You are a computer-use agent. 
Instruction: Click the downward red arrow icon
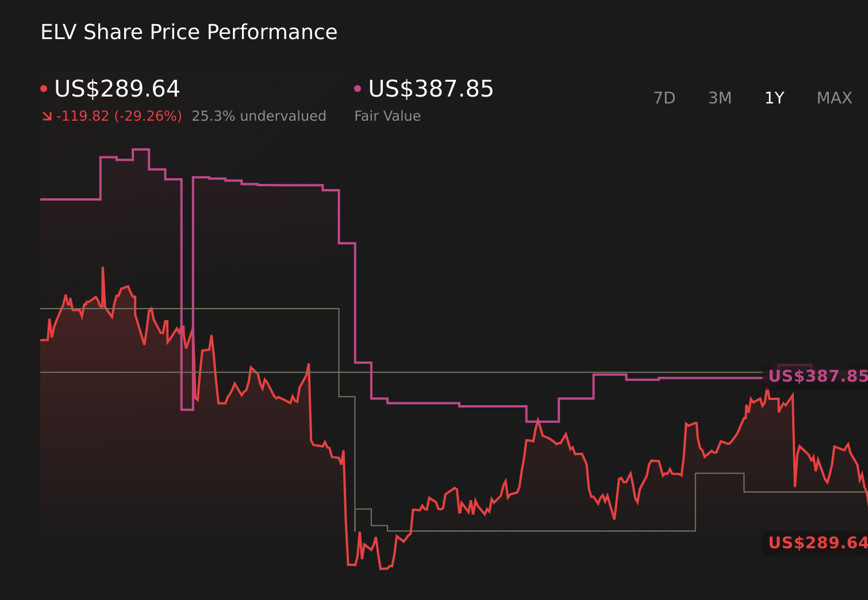click(x=47, y=116)
